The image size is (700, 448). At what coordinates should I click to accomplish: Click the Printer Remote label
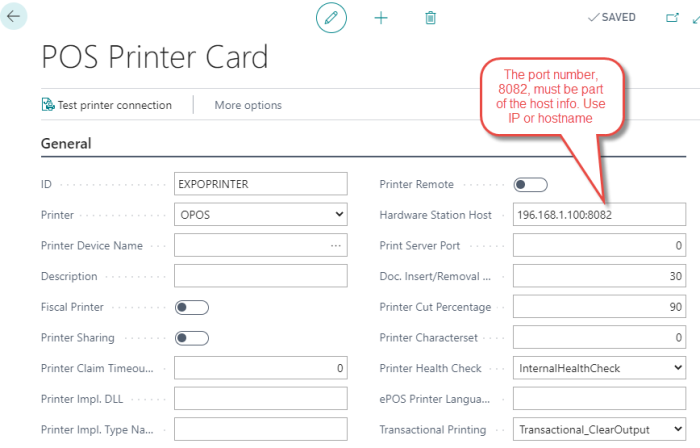pos(416,184)
